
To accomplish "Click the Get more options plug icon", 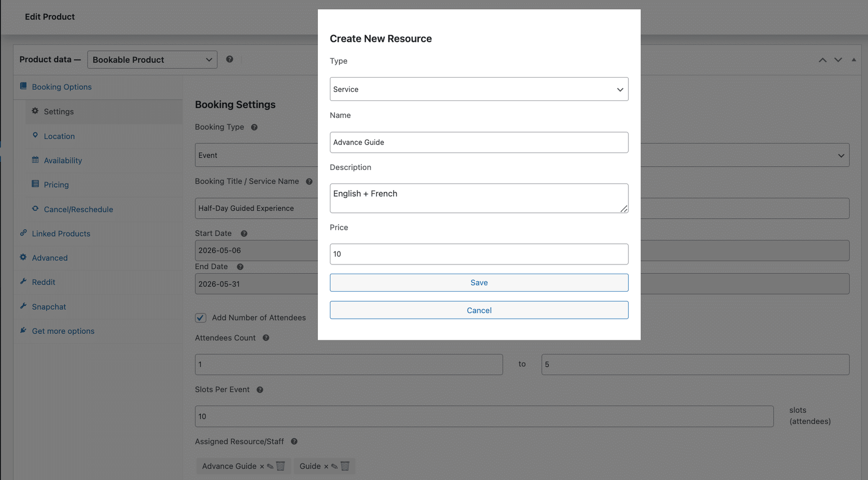I will point(23,330).
